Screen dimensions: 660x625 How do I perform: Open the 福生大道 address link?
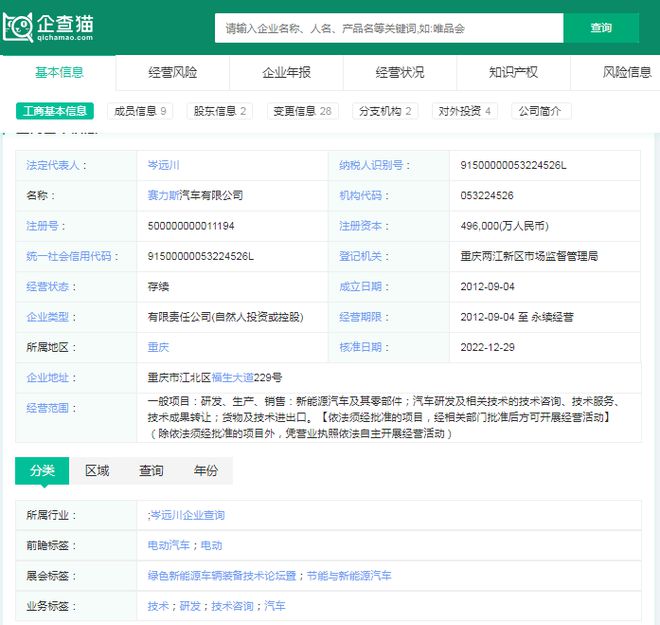click(232, 378)
